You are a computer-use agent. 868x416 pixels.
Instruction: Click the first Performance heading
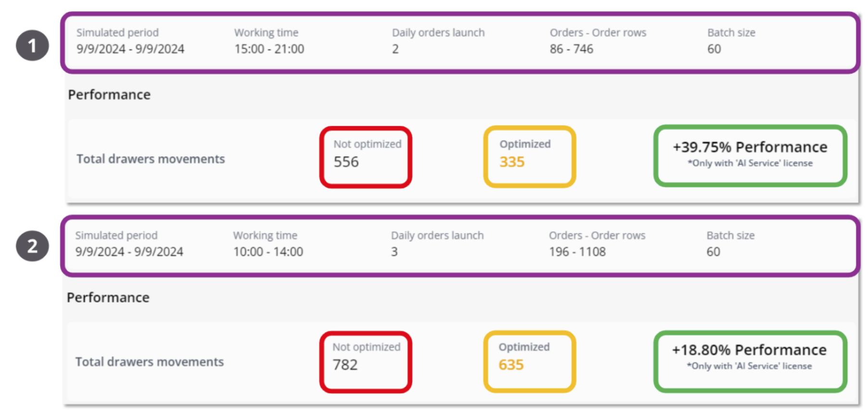(x=109, y=95)
